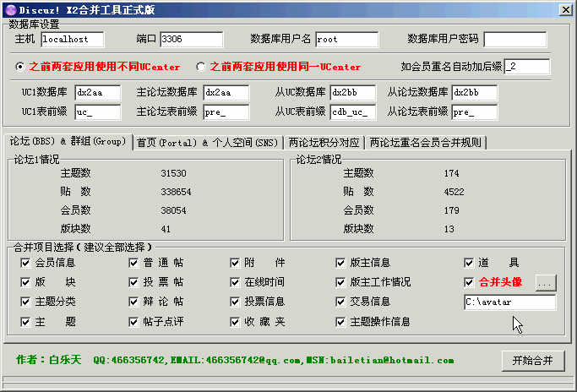Screen dimensions: 577x392
Task: Click forum 2 版块数 value 13
Action: point(449,229)
